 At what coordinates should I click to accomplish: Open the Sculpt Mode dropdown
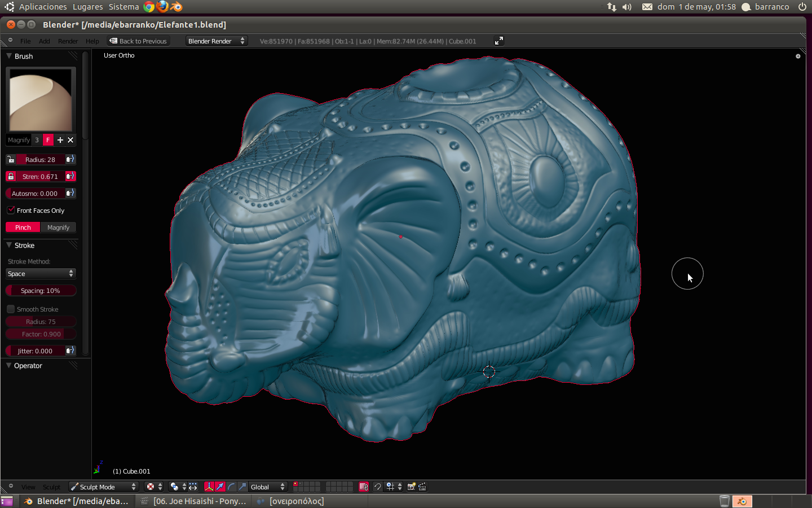[103, 487]
